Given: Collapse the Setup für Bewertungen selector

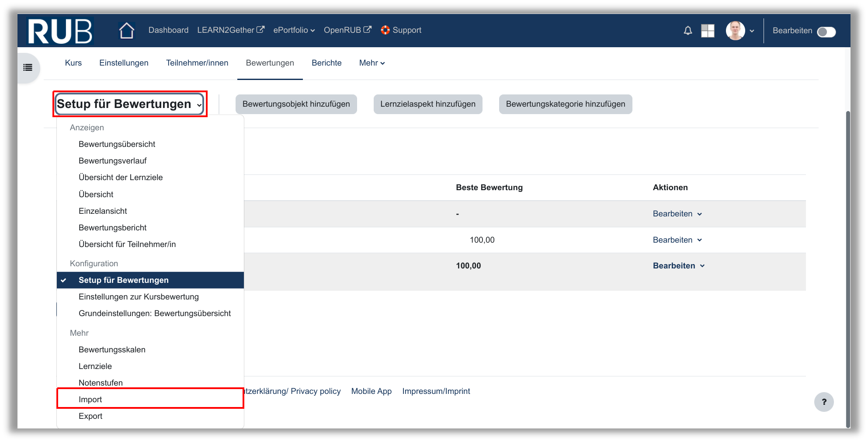Looking at the screenshot, I should tap(130, 104).
